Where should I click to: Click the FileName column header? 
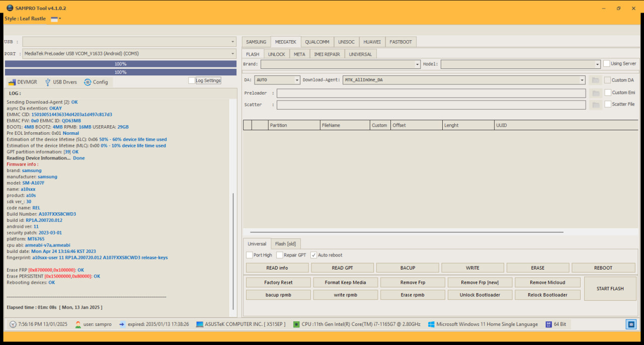click(x=345, y=125)
